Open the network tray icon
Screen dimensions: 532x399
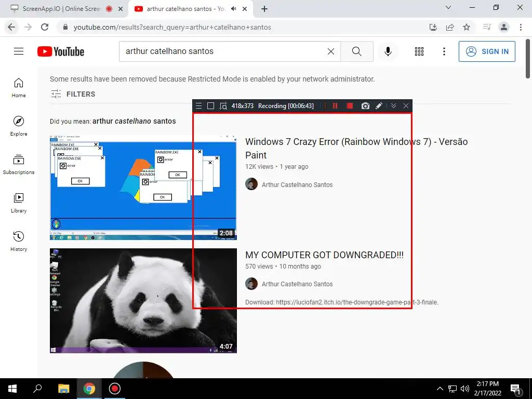[x=453, y=389]
